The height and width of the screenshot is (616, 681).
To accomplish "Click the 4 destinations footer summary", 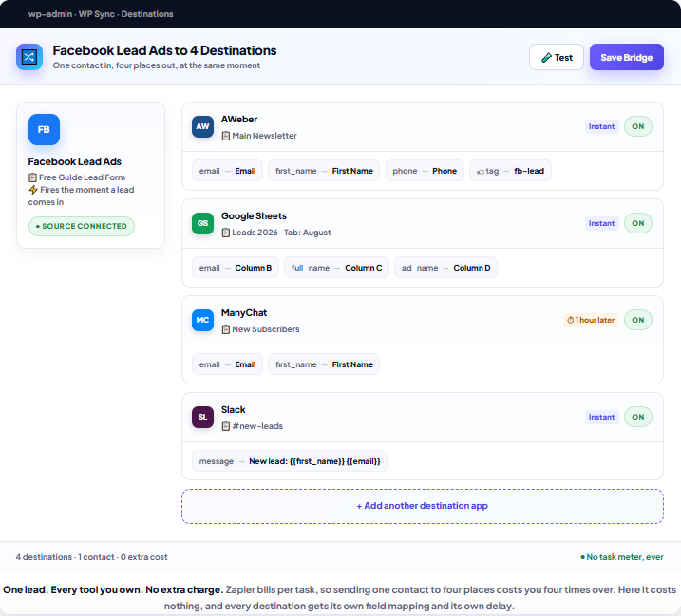I will (91, 557).
